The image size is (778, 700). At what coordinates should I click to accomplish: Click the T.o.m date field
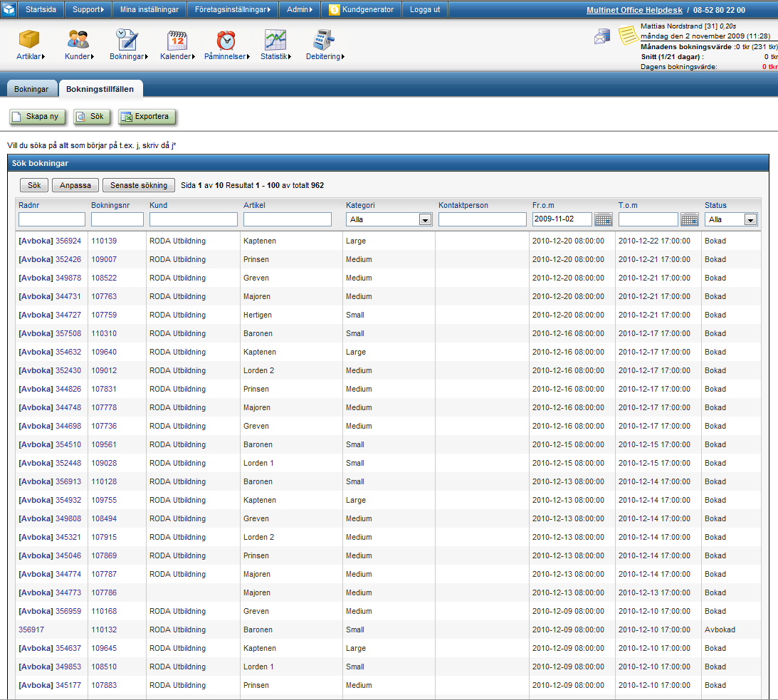click(648, 219)
